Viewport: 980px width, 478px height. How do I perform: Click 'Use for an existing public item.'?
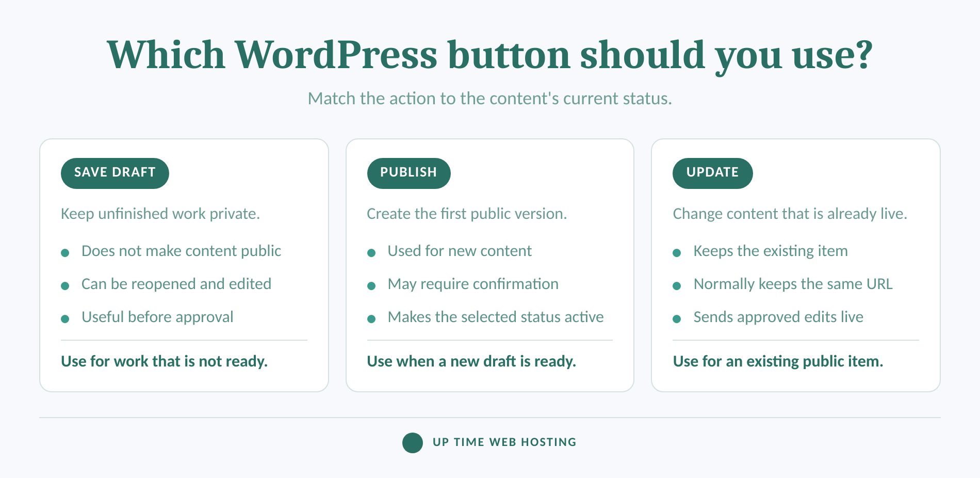(778, 361)
